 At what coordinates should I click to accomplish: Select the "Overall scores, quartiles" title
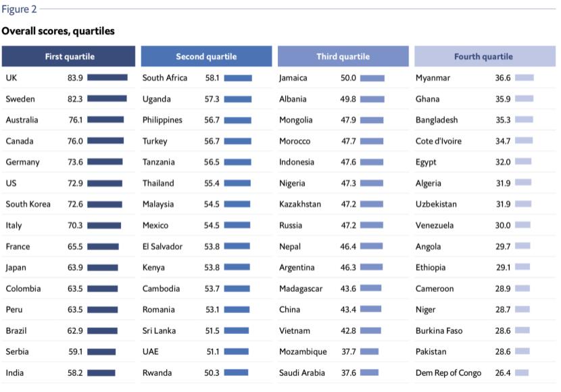click(x=58, y=31)
